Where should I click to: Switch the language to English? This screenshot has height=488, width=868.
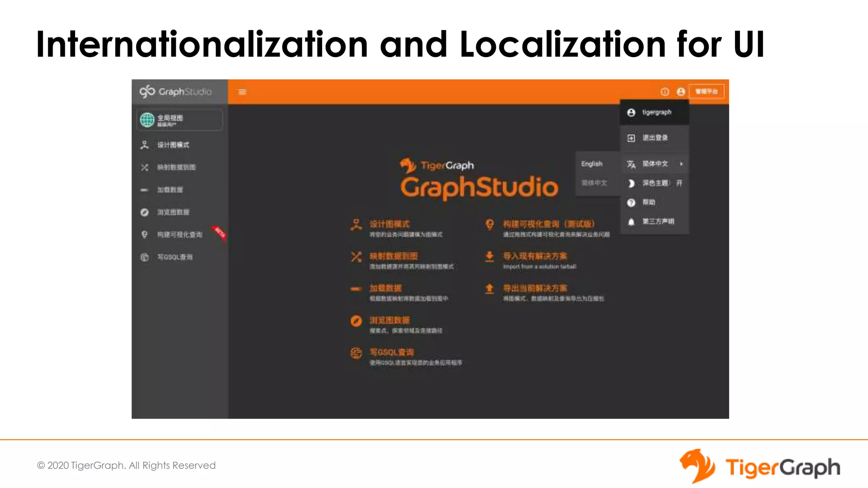tap(597, 164)
